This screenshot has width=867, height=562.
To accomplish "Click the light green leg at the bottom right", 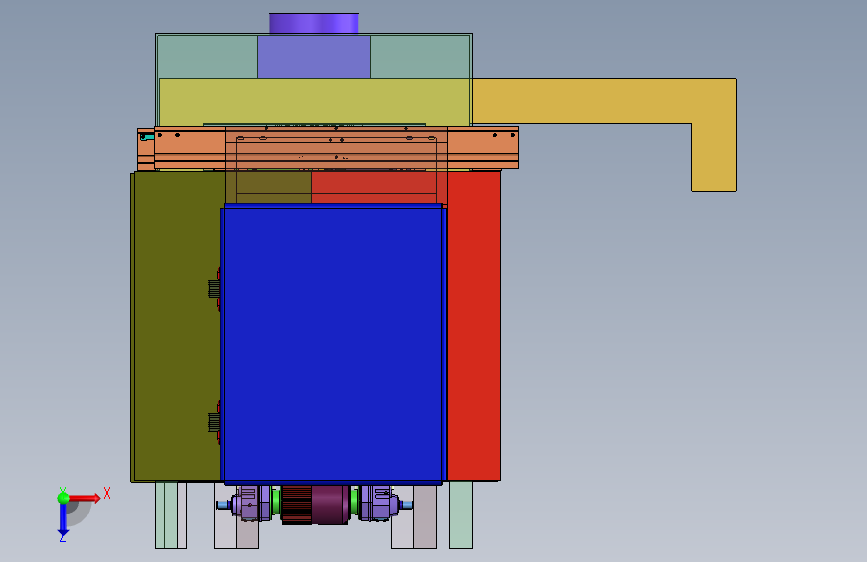I will pyautogui.click(x=461, y=514).
